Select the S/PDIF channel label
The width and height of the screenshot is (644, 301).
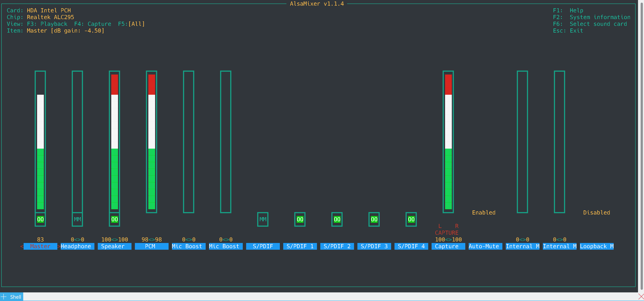263,246
